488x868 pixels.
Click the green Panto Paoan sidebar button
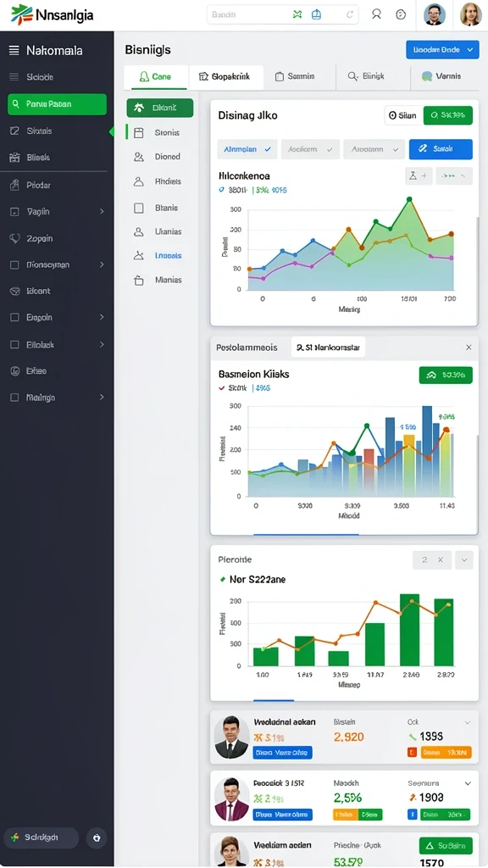click(57, 104)
